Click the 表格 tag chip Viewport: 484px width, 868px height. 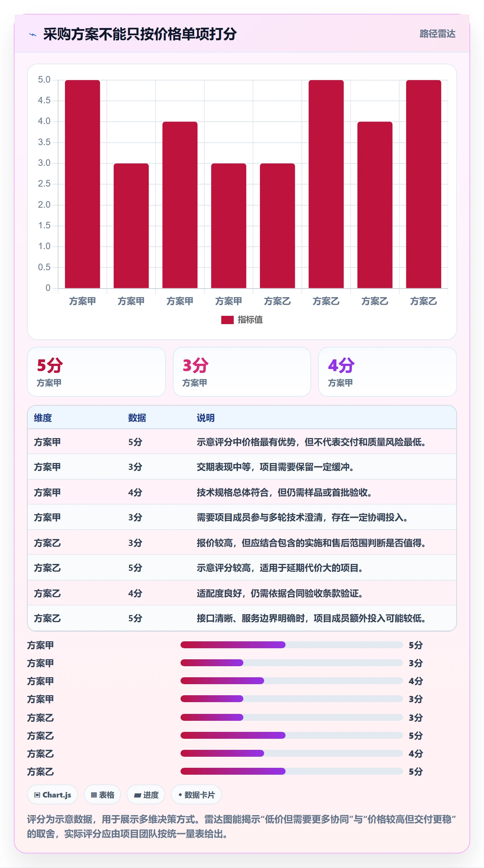[x=102, y=795]
